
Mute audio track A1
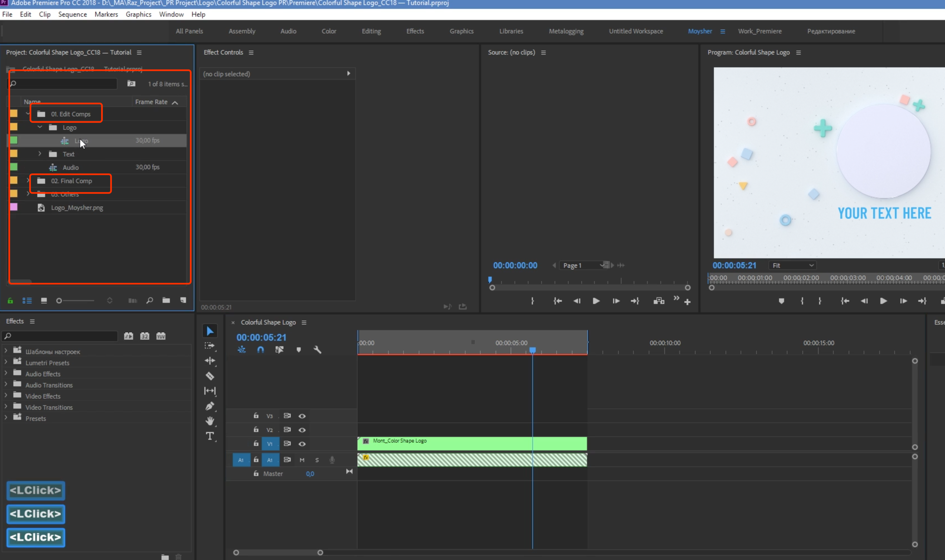coord(302,460)
